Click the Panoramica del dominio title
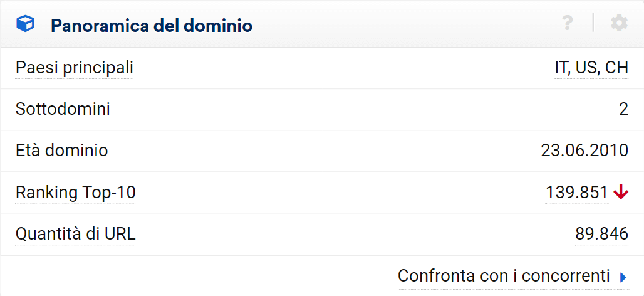Viewport: 644px width, 296px height. [152, 26]
